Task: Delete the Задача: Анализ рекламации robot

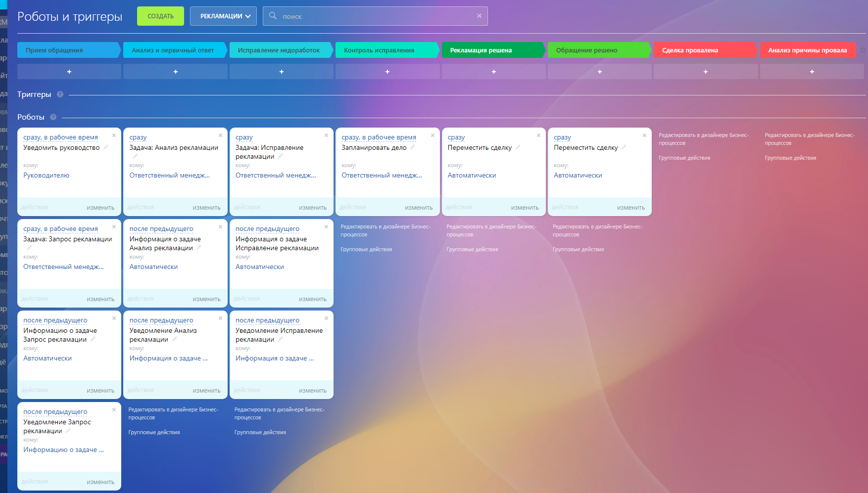Action: pos(220,135)
